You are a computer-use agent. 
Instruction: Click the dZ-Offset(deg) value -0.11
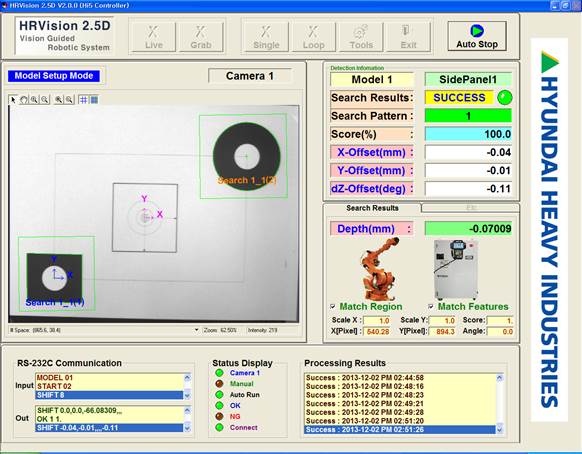tap(468, 189)
